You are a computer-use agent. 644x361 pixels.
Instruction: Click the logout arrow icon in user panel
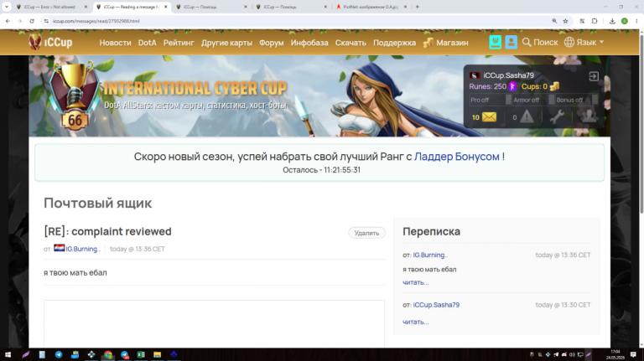pyautogui.click(x=594, y=76)
